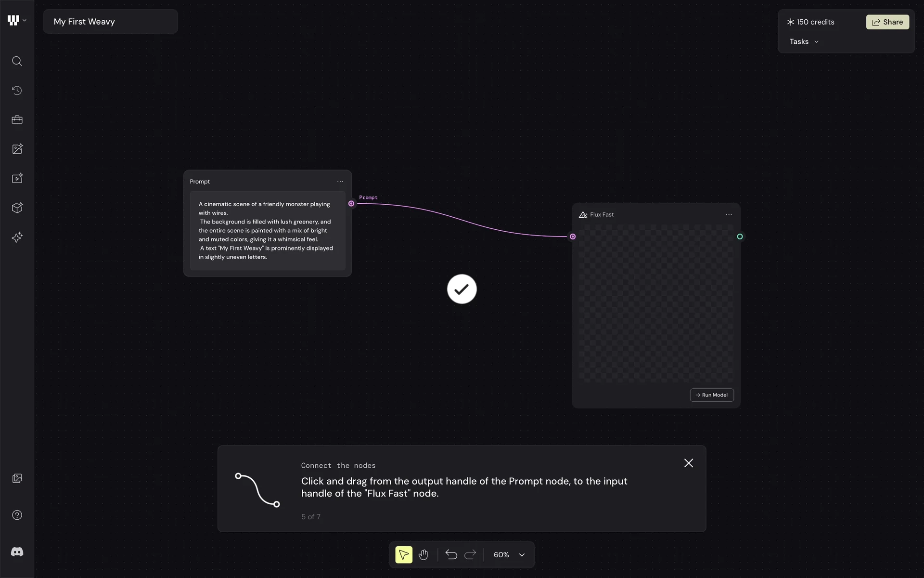
Task: Open the search icon in sidebar
Action: pyautogui.click(x=17, y=61)
